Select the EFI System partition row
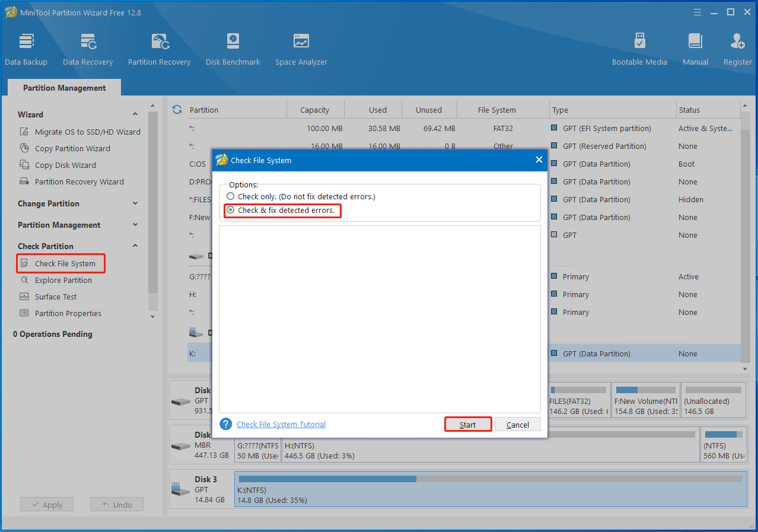The image size is (758, 532). pos(464,128)
